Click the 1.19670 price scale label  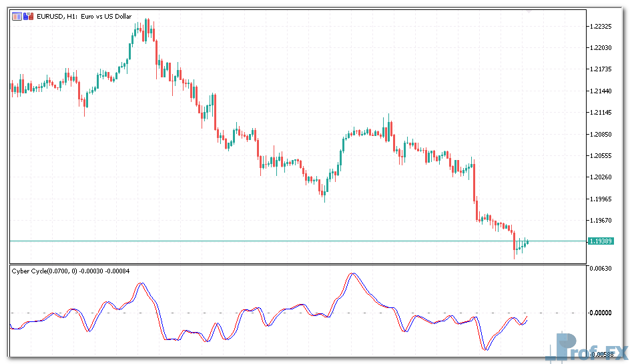coord(602,221)
